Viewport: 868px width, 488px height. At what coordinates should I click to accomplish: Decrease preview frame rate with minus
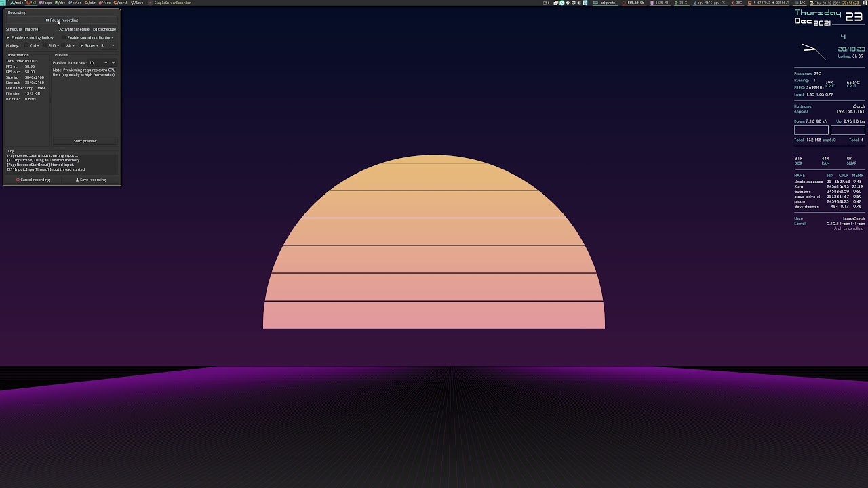[106, 63]
